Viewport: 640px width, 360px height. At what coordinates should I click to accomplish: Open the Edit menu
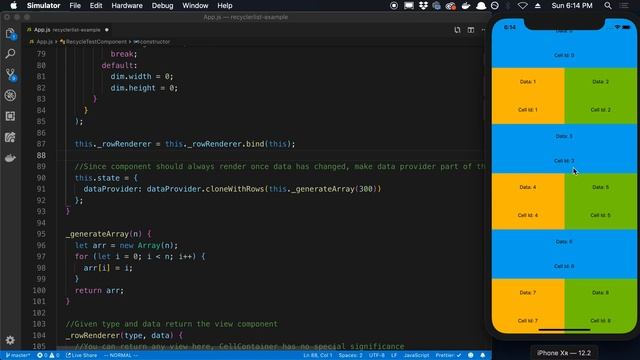click(x=96, y=6)
